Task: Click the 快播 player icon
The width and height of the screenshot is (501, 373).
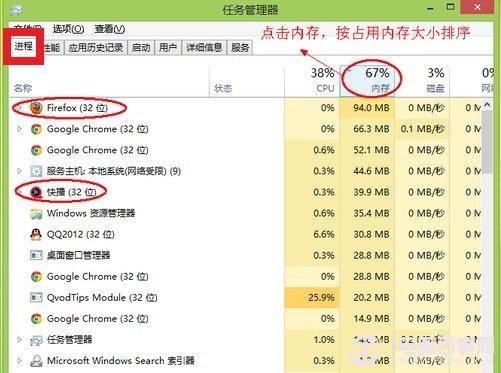Action: pos(36,192)
